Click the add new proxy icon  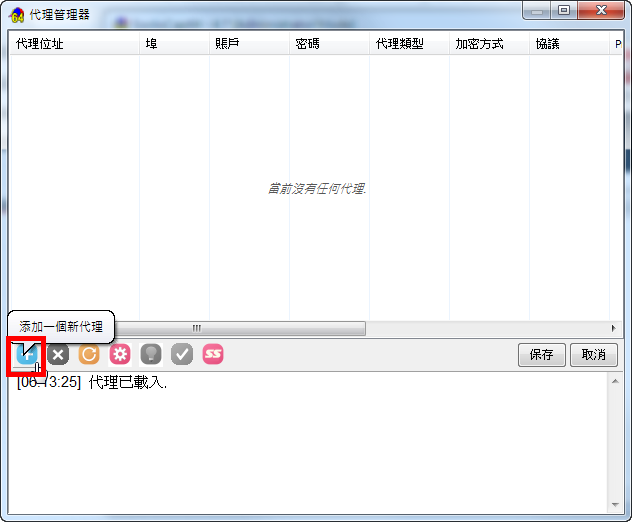tap(27, 354)
